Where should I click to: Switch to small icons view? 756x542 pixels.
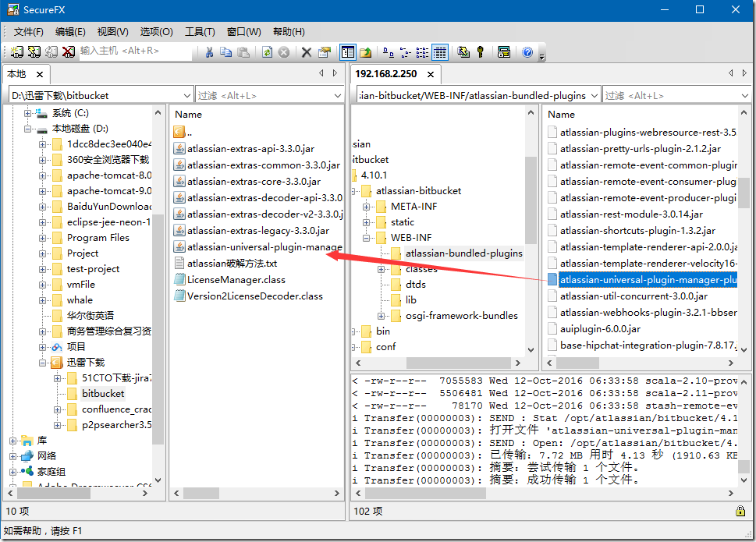click(406, 52)
